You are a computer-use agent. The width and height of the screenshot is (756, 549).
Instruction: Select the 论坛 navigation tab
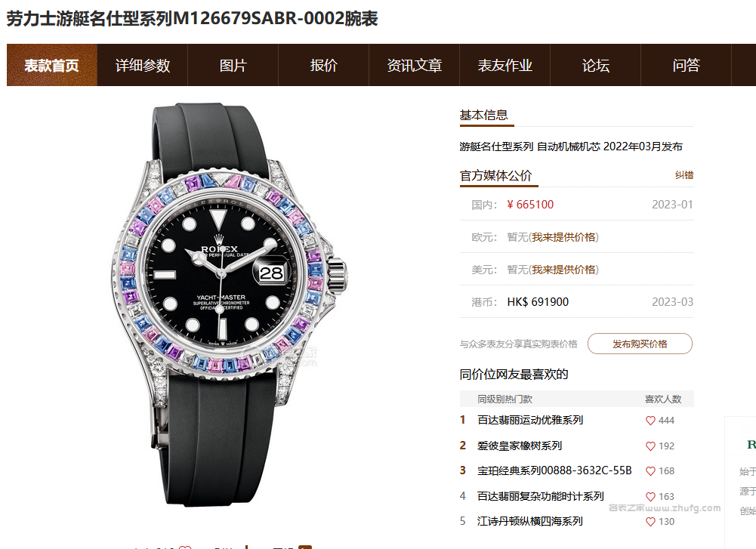[x=595, y=65]
